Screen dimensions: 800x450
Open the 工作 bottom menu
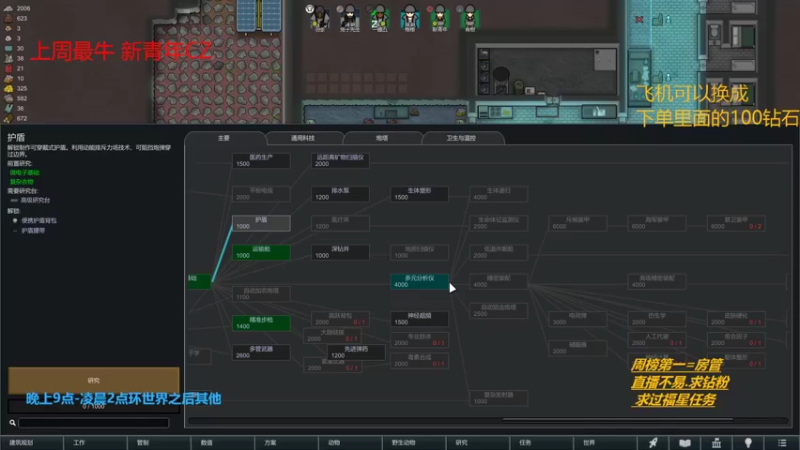95,443
